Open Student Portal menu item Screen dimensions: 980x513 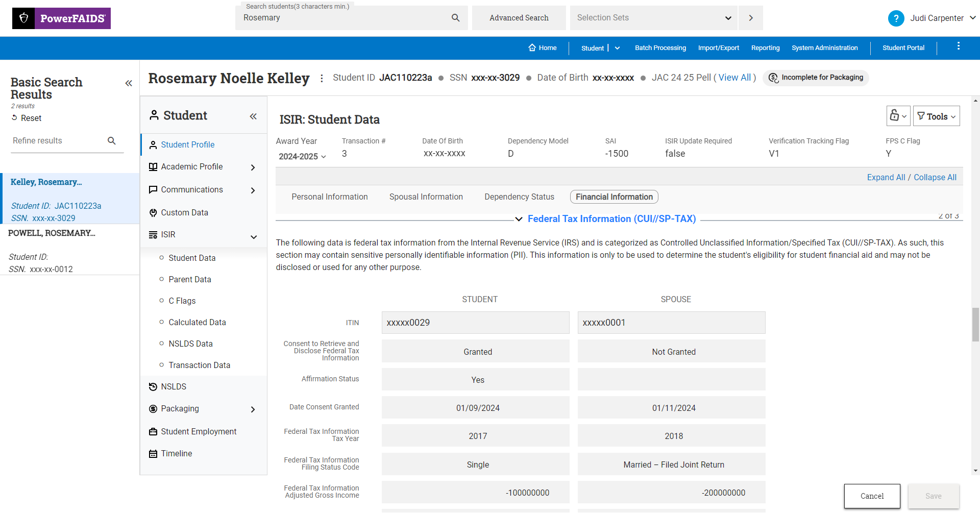pos(903,48)
